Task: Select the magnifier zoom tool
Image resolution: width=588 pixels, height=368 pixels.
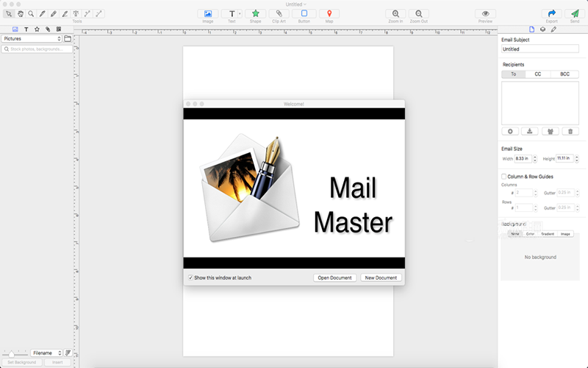Action: 31,14
